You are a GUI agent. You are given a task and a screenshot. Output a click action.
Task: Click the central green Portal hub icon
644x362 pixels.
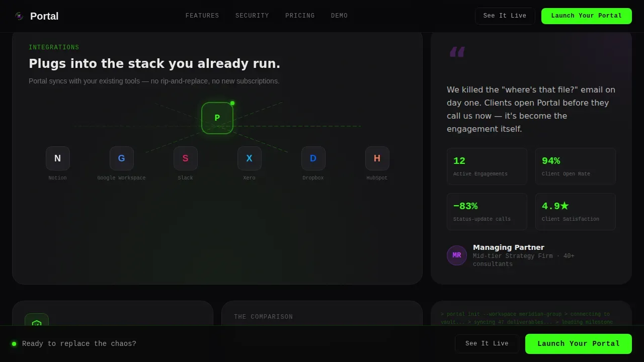pos(217,118)
